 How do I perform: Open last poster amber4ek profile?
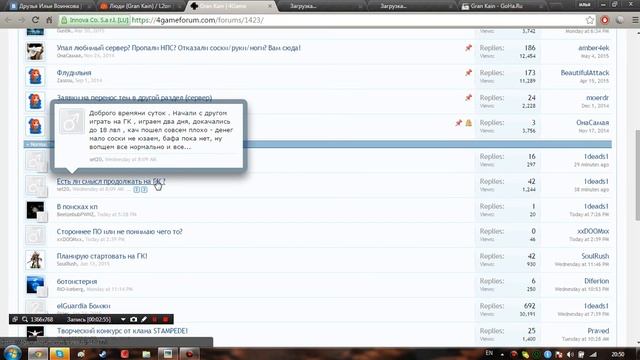(x=593, y=48)
